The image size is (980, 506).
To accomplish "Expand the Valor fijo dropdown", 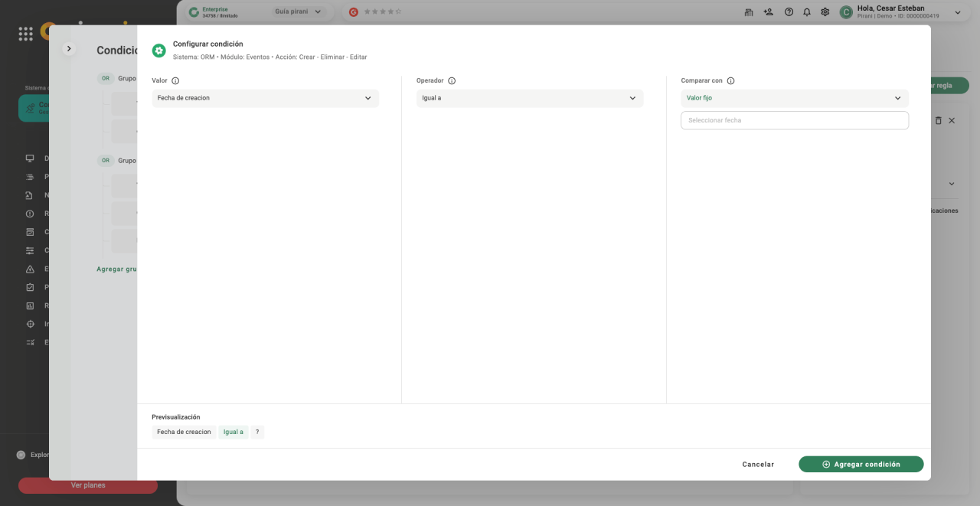I will (x=794, y=98).
